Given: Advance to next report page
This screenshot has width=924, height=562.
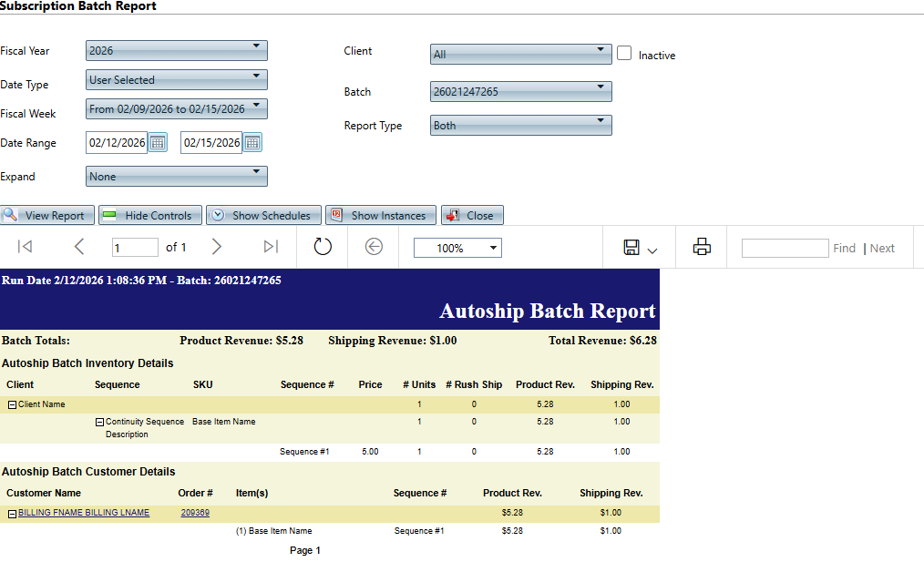Looking at the screenshot, I should [216, 247].
